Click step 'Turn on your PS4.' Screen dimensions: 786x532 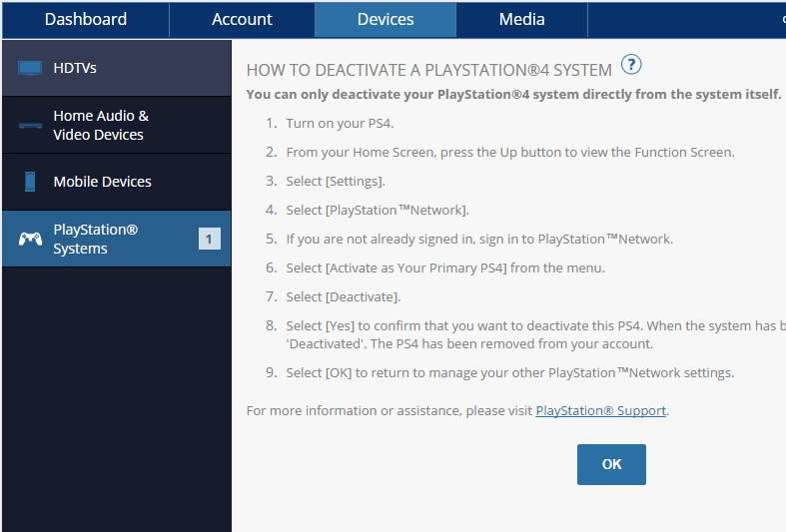tap(340, 123)
